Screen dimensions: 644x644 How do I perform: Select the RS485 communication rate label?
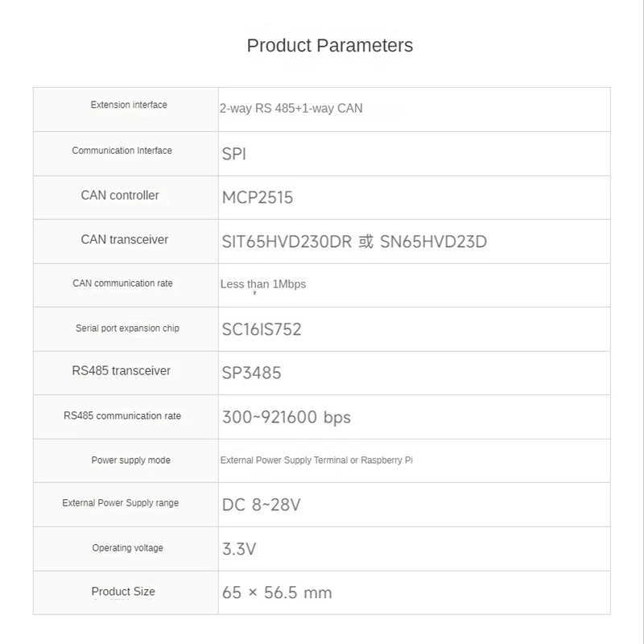coord(122,416)
